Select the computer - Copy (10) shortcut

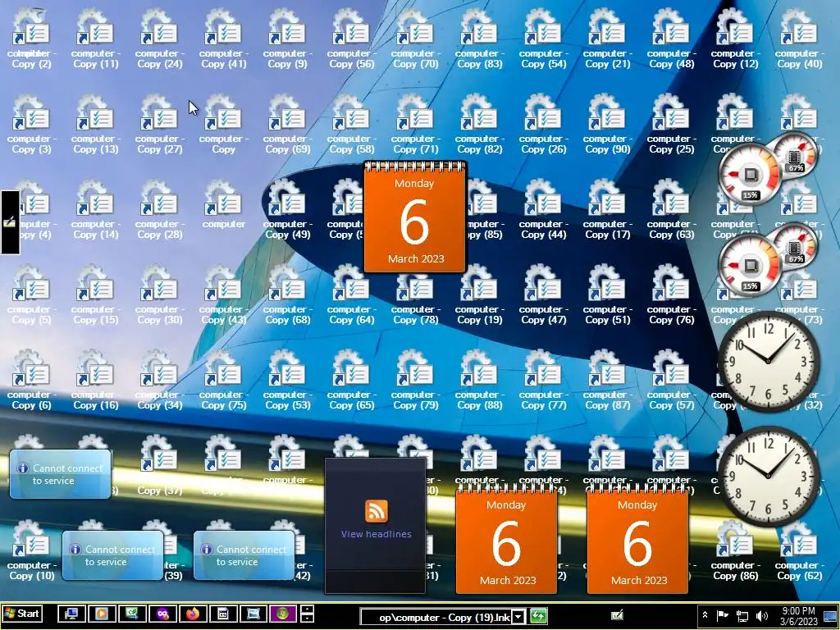tap(31, 550)
